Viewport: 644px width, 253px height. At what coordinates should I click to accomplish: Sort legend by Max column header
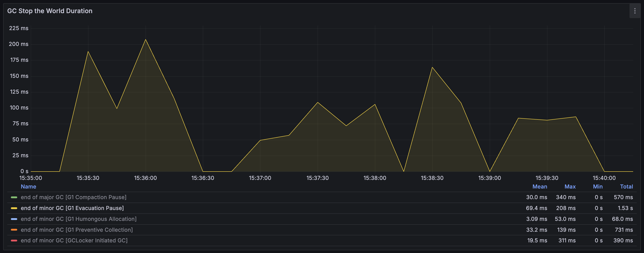pyautogui.click(x=570, y=186)
